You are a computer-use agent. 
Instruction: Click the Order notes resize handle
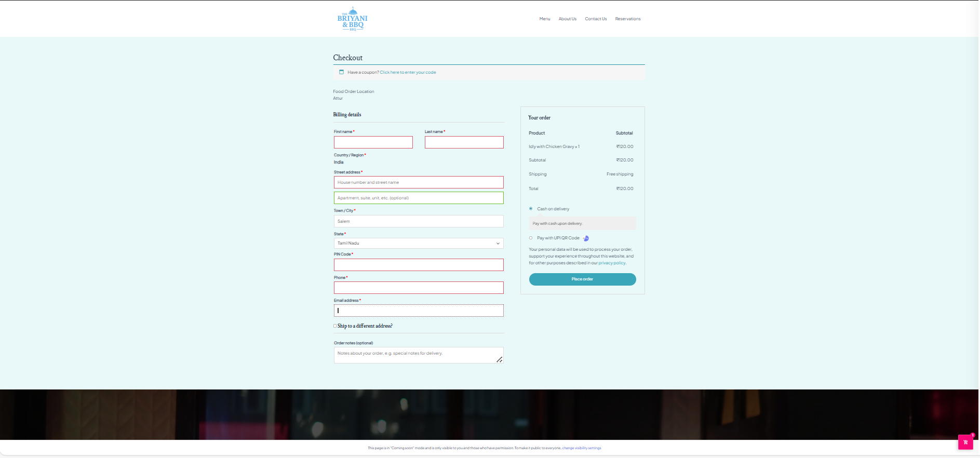pyautogui.click(x=499, y=359)
